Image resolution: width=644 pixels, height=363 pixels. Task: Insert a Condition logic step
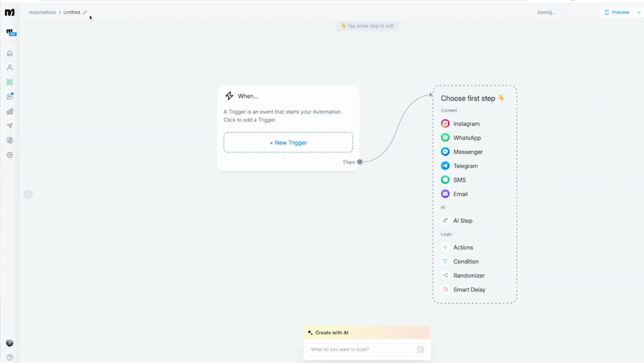point(466,261)
